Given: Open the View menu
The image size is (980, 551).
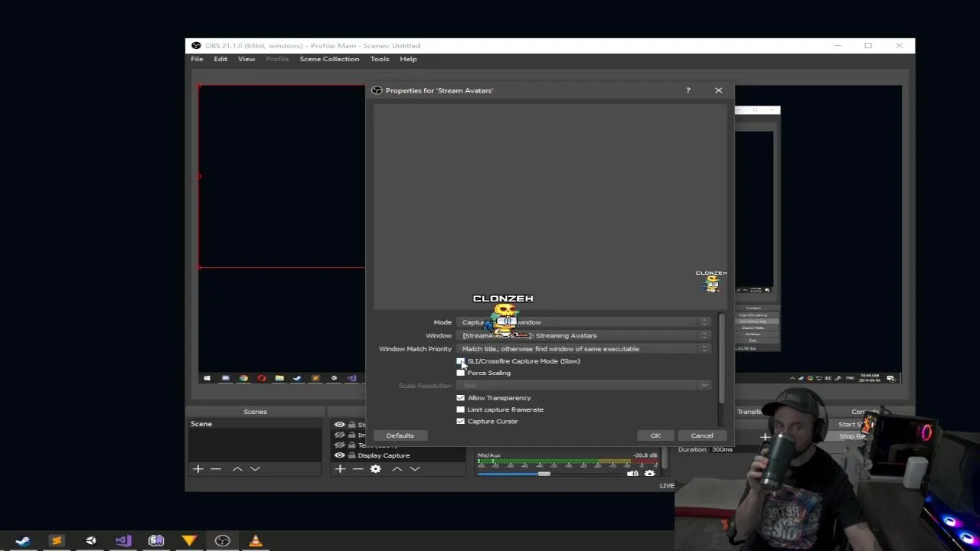Looking at the screenshot, I should pos(247,59).
